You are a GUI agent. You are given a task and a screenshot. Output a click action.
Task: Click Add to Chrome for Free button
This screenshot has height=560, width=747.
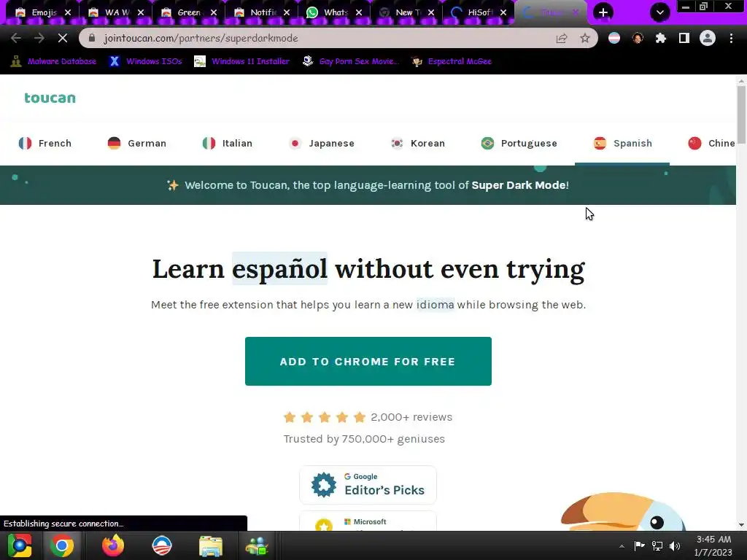(x=368, y=362)
